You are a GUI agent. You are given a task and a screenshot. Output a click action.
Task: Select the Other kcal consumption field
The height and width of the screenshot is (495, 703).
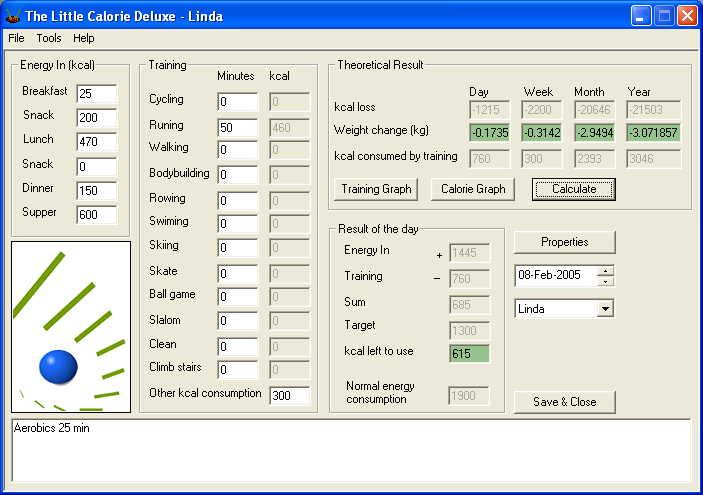[x=290, y=395]
